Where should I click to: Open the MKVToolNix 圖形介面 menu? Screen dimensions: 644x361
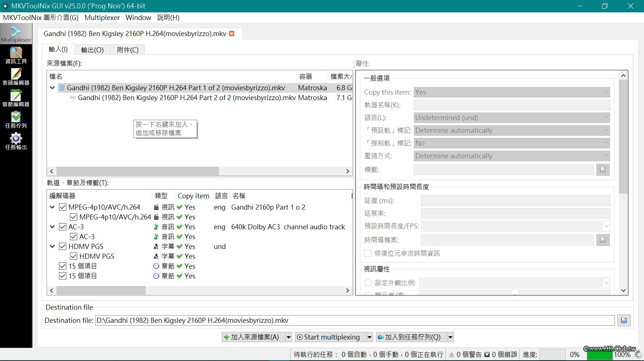[x=41, y=17]
